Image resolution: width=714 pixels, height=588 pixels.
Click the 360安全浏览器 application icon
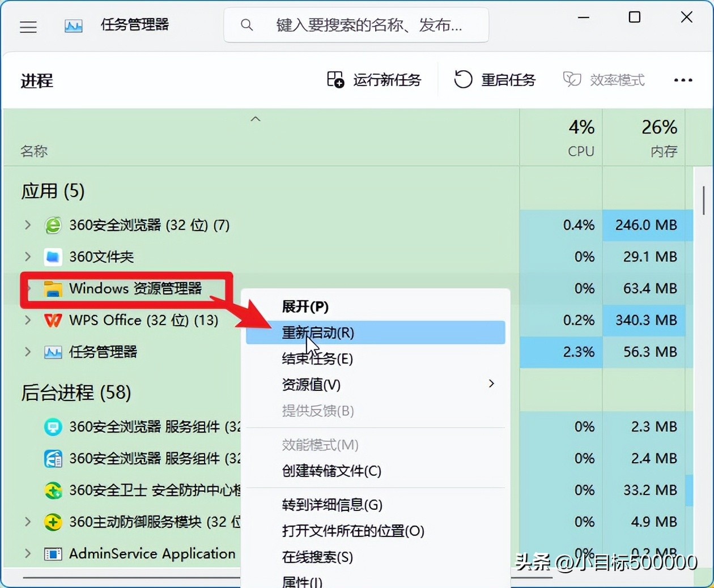pos(53,225)
